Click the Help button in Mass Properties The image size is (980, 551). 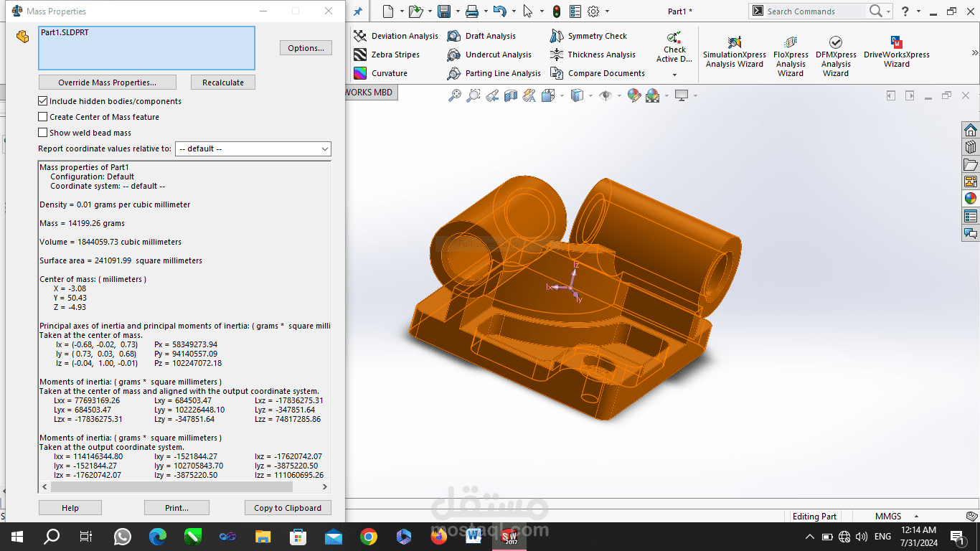coord(70,508)
